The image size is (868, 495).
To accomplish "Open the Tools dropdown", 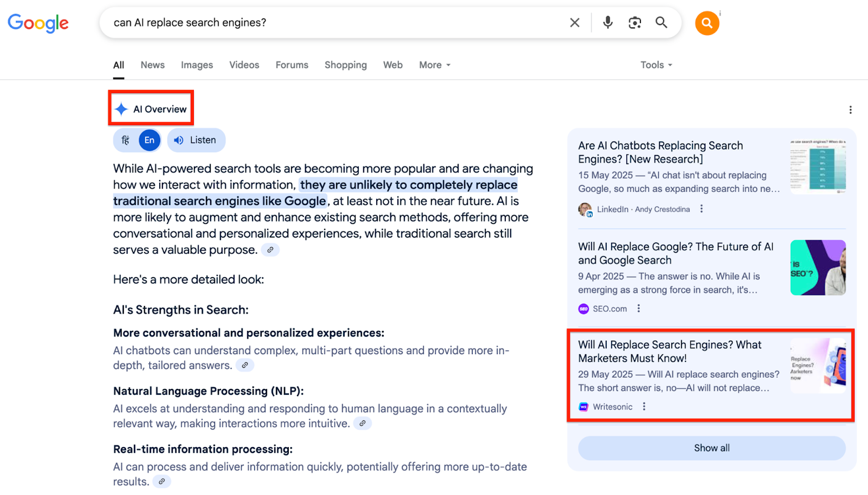I will [x=656, y=65].
